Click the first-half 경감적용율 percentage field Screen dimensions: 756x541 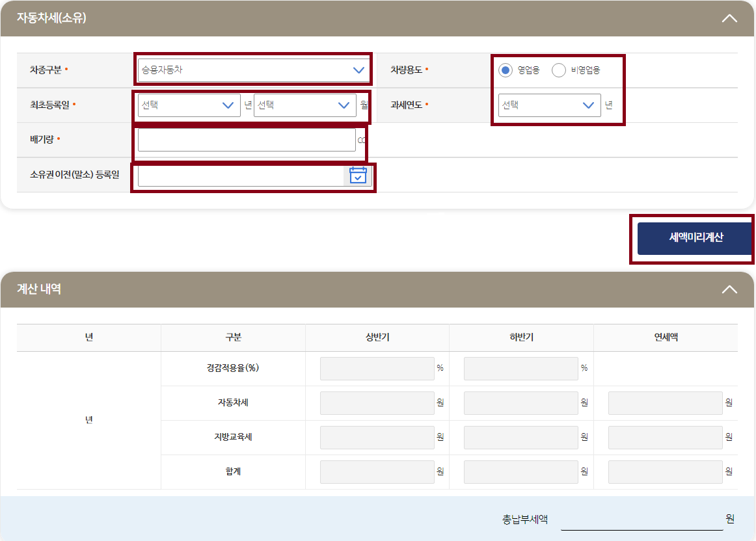[377, 368]
